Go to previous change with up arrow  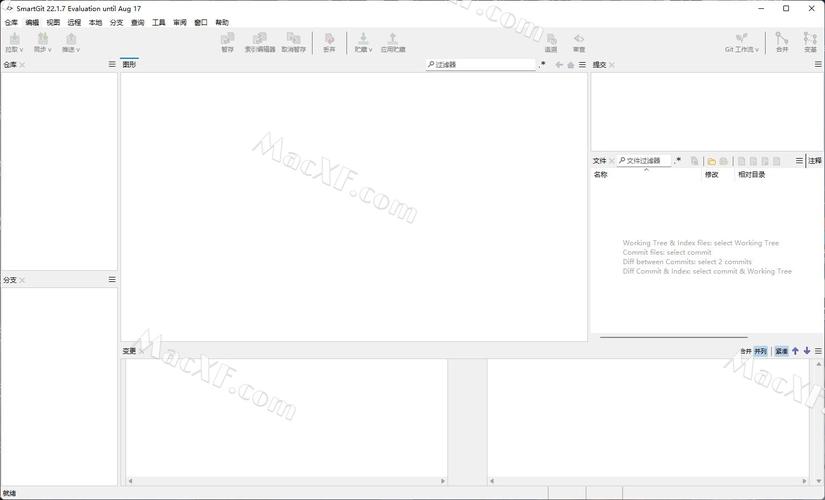click(795, 351)
